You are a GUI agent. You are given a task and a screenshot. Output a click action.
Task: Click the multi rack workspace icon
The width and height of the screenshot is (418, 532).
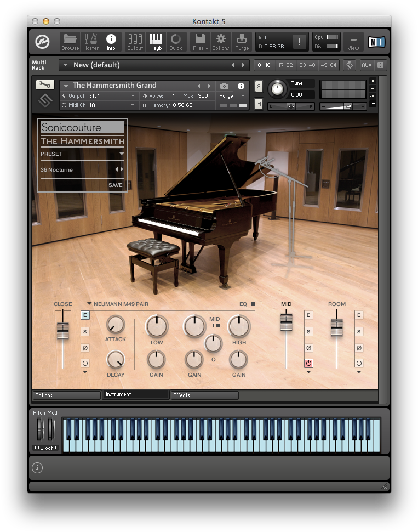pyautogui.click(x=349, y=65)
